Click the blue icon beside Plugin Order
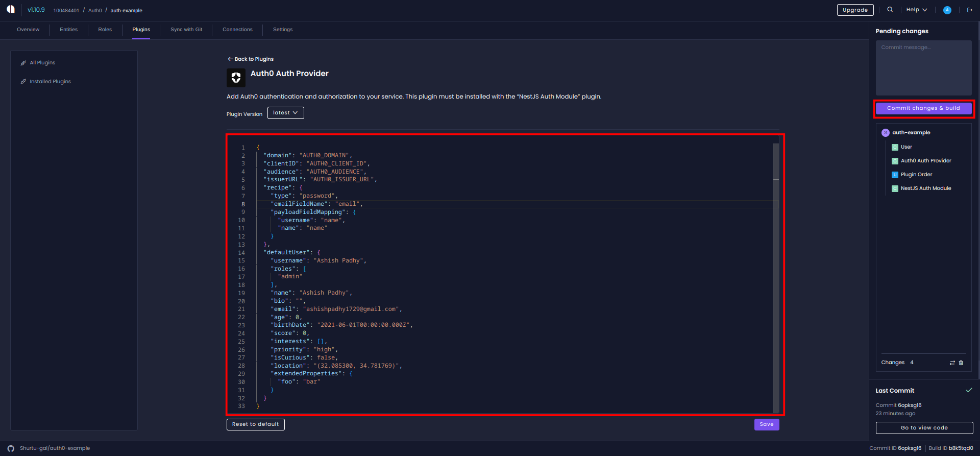980x456 pixels. [895, 175]
